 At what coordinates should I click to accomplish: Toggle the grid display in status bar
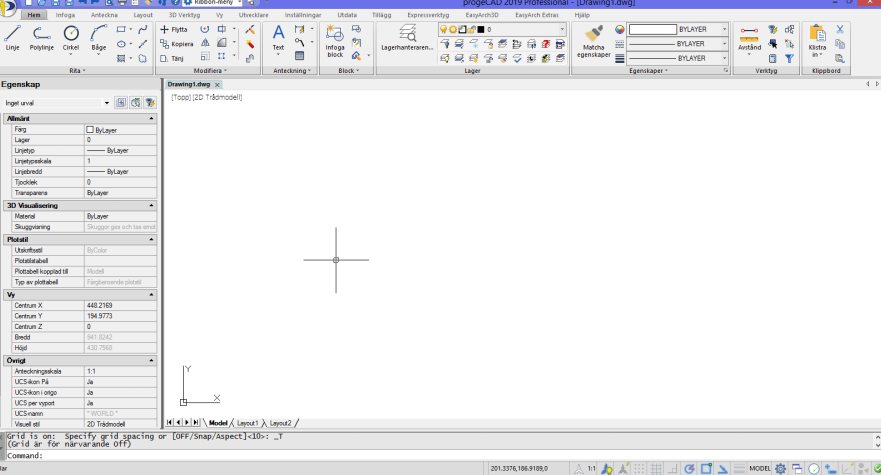[x=656, y=468]
